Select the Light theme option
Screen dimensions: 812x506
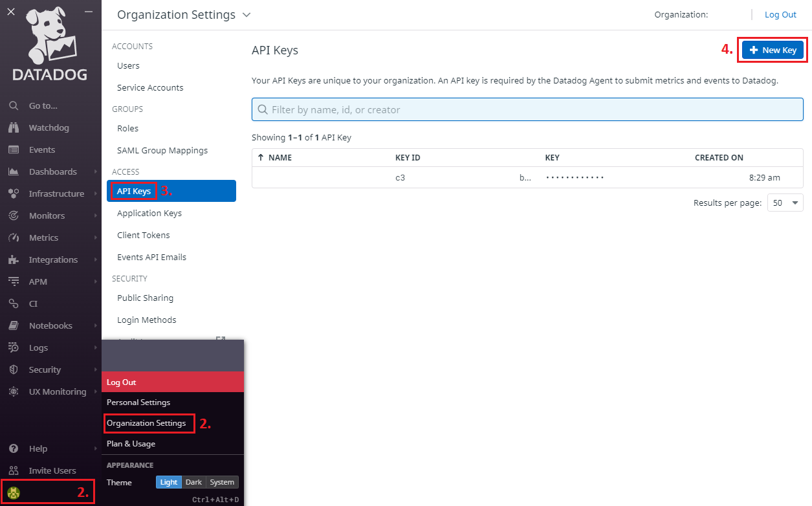[x=169, y=482]
